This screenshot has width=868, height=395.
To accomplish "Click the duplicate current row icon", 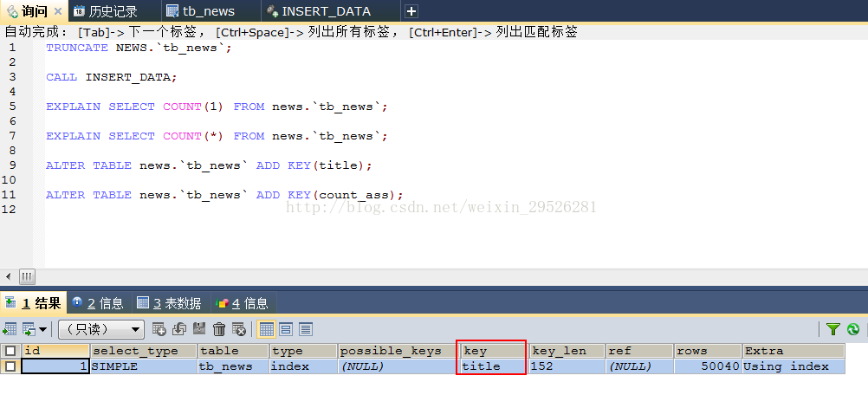I will click(178, 329).
